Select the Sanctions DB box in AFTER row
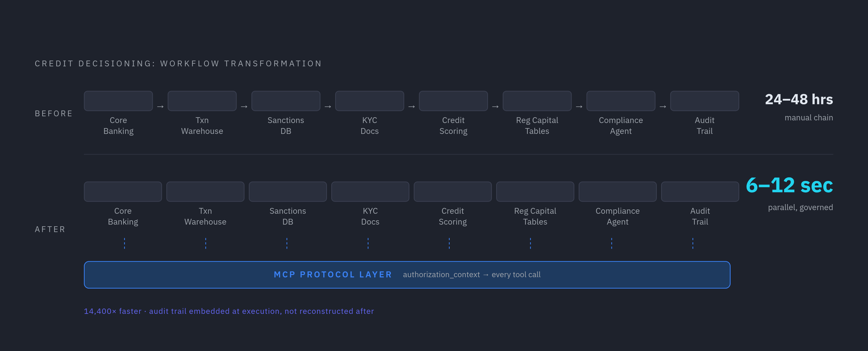Viewport: 868px width, 351px height. click(x=288, y=192)
